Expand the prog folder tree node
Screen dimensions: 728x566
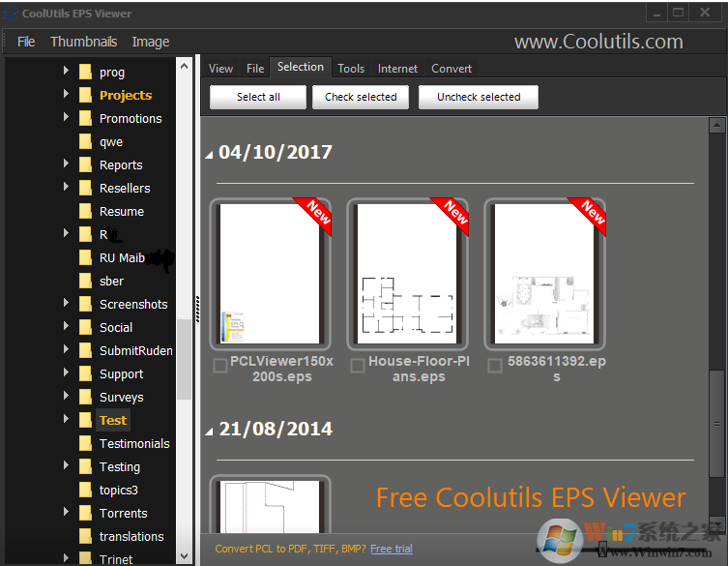coord(66,71)
